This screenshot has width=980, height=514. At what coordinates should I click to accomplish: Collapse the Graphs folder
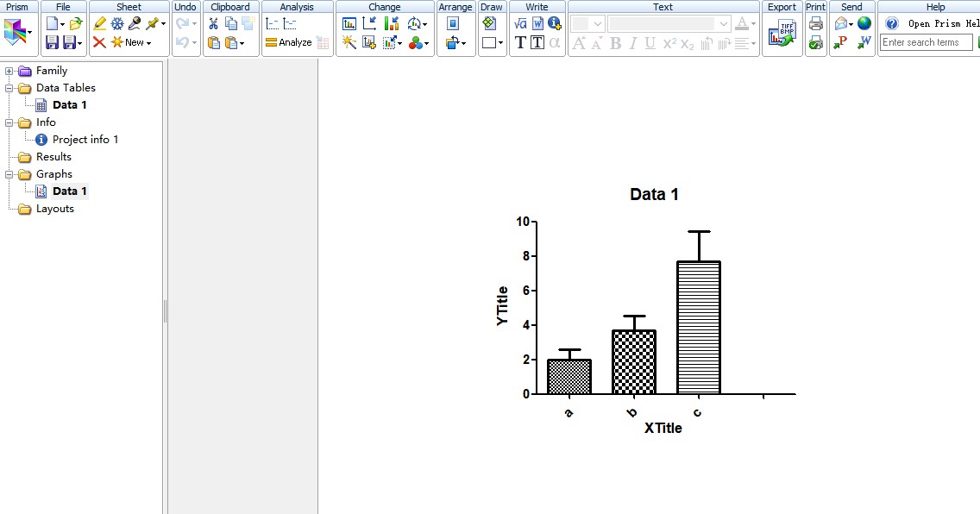(x=9, y=174)
